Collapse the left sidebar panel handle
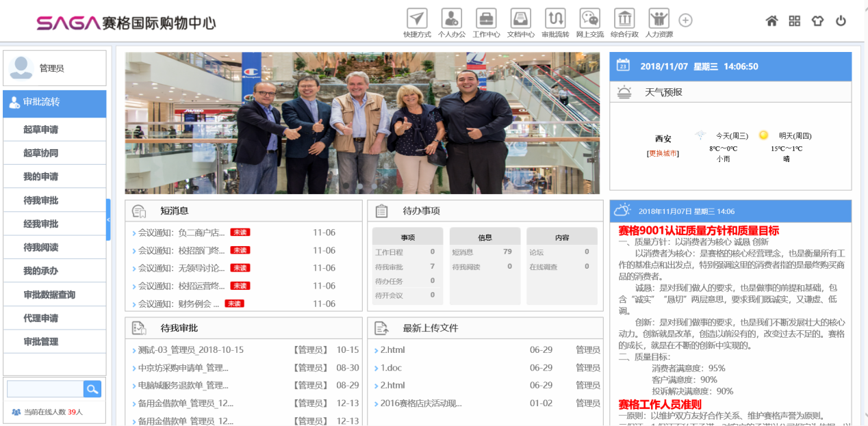Viewport: 868px width, 426px height. pos(108,219)
